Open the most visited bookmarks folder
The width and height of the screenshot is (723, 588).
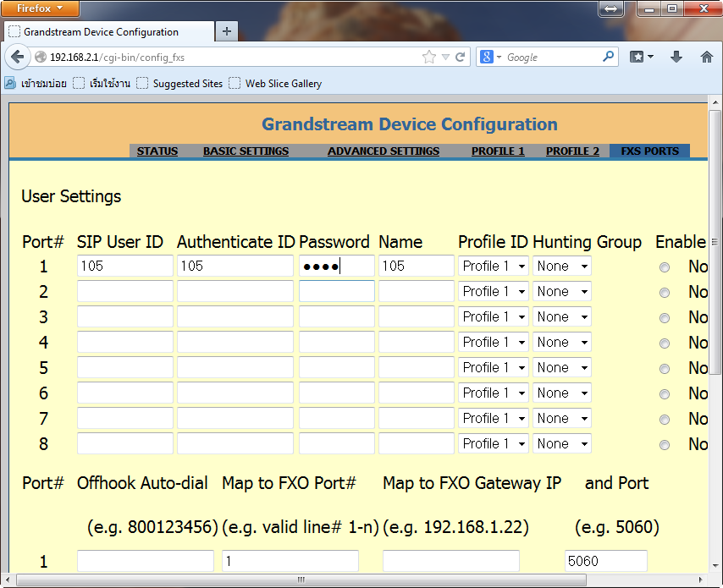tap(36, 84)
